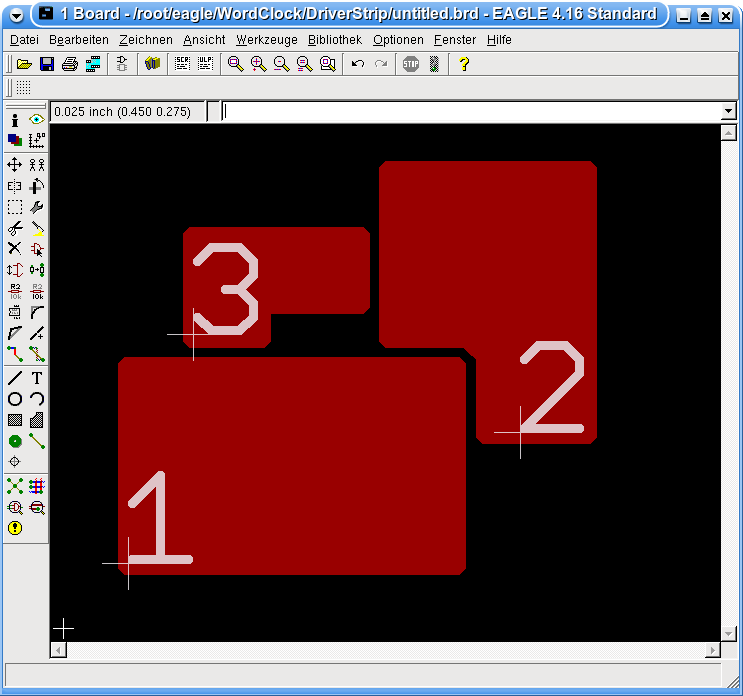Open the Ansicht menu
743x696 pixels.
click(204, 40)
